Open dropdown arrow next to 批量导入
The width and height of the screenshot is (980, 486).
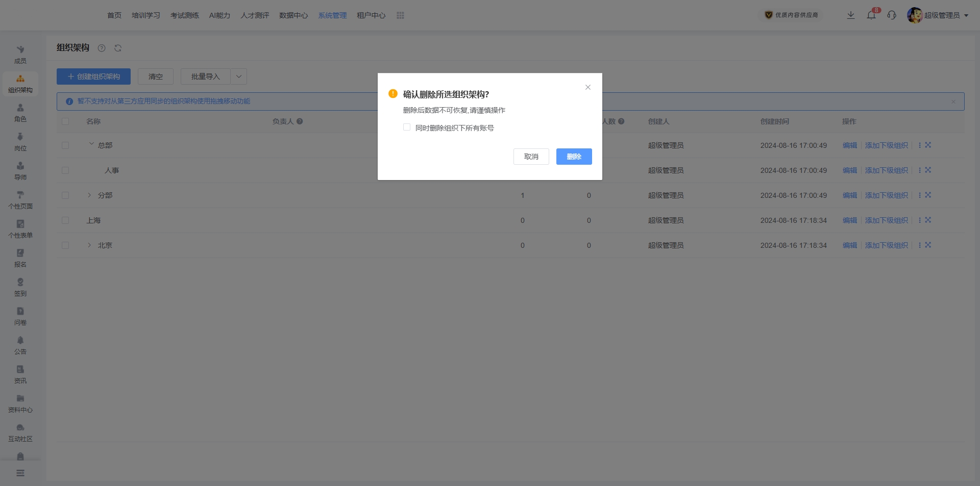[238, 76]
